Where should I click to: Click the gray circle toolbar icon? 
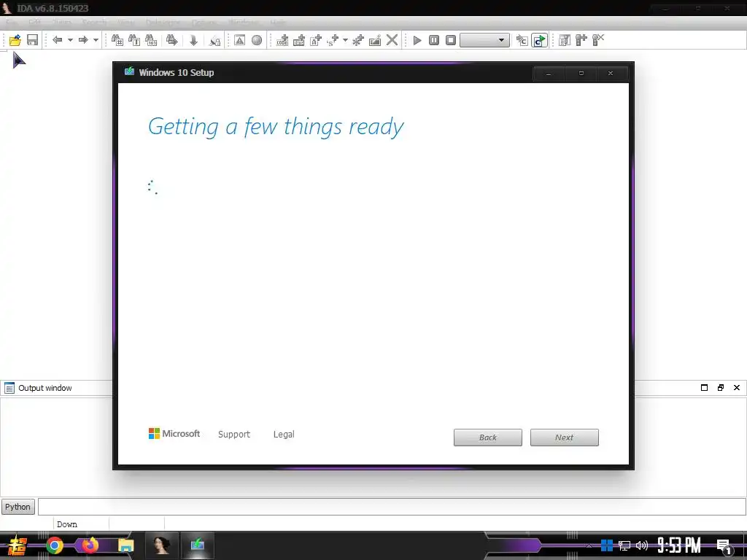click(x=257, y=40)
